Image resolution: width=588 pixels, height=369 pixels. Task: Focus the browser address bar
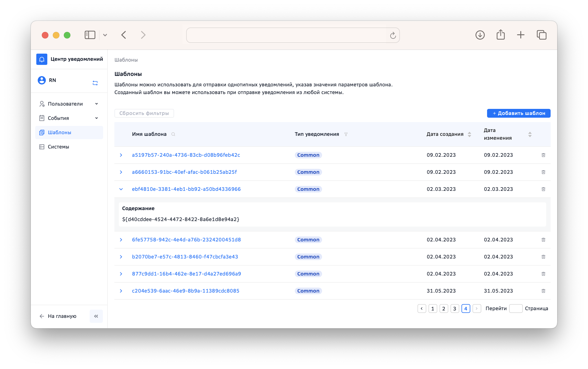click(x=293, y=35)
